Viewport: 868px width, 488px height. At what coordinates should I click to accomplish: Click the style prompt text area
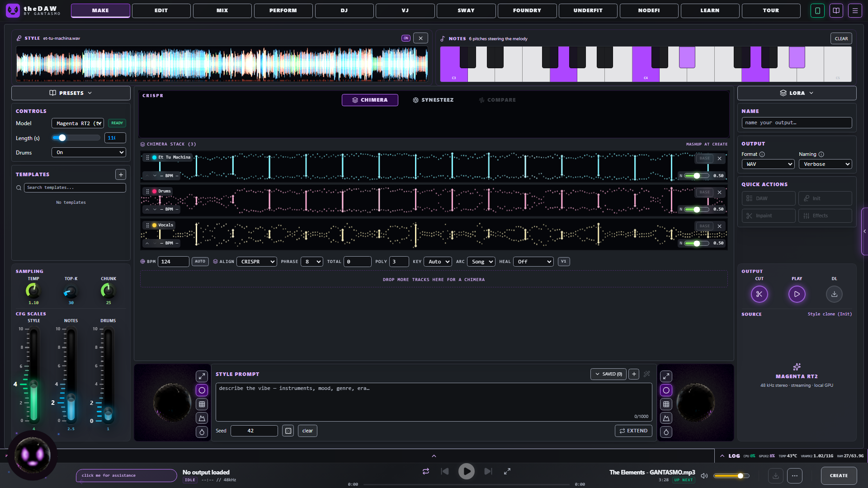click(434, 402)
